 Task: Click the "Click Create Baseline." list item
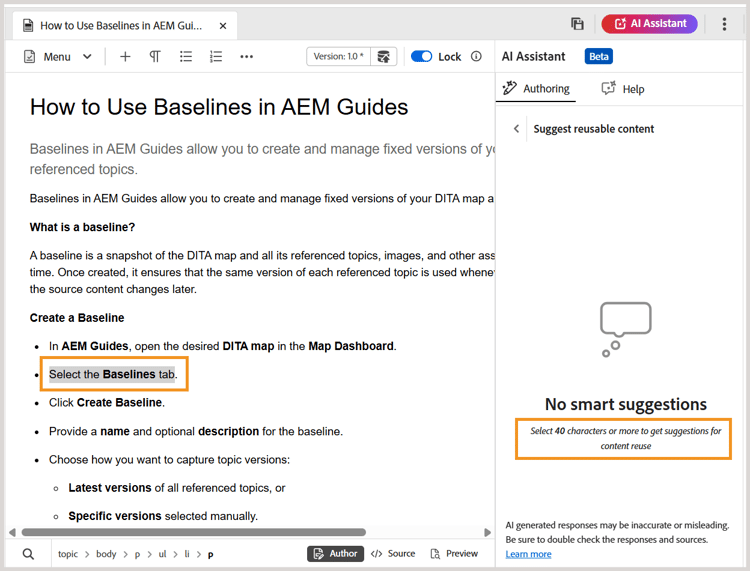pyautogui.click(x=107, y=403)
